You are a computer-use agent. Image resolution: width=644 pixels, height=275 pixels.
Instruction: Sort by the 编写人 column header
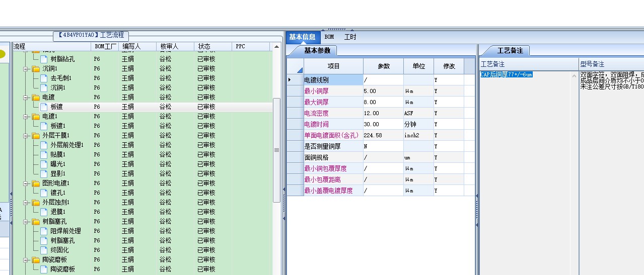pos(137,46)
